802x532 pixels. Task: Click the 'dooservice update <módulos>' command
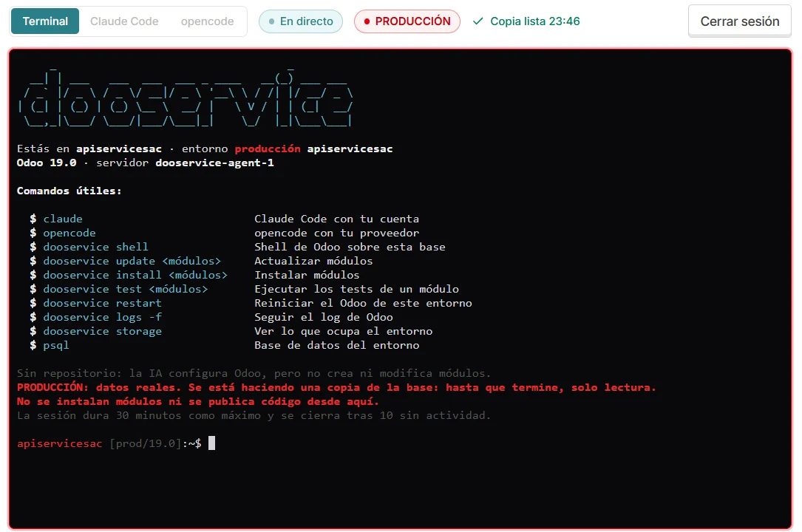[x=132, y=261]
